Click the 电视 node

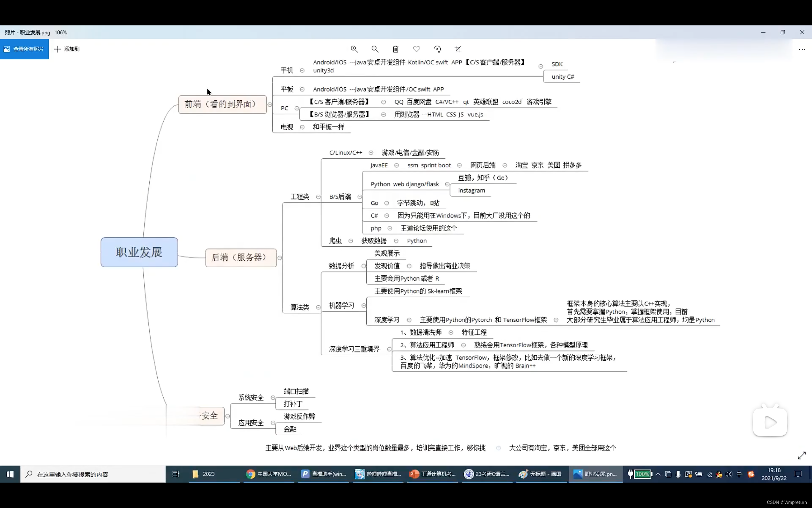pyautogui.click(x=287, y=127)
